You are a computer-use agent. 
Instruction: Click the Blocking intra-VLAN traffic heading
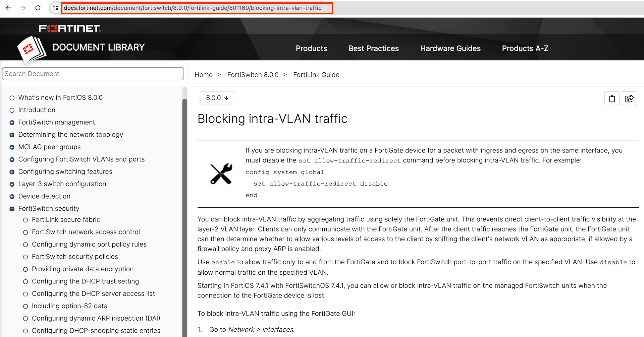[x=272, y=119]
